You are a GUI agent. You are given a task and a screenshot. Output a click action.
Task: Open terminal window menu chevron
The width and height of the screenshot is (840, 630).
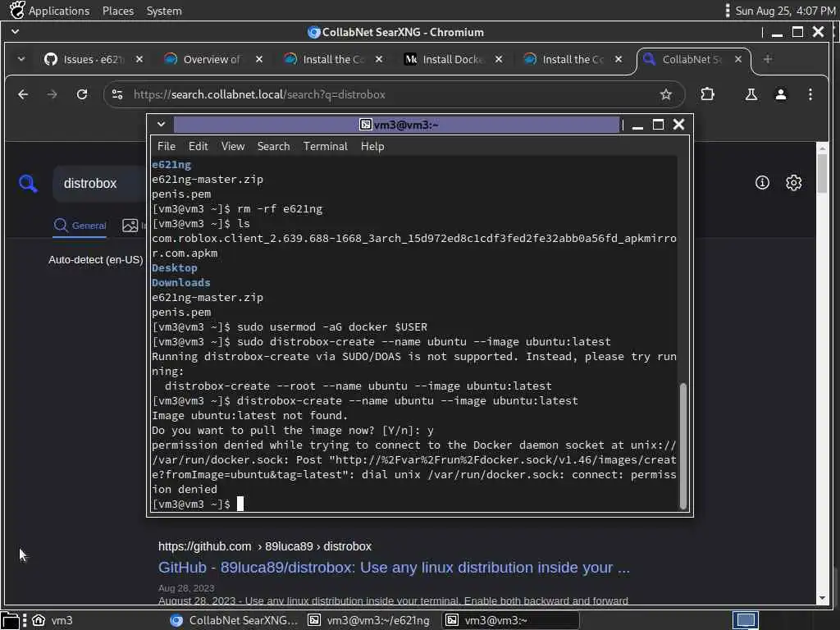click(161, 125)
